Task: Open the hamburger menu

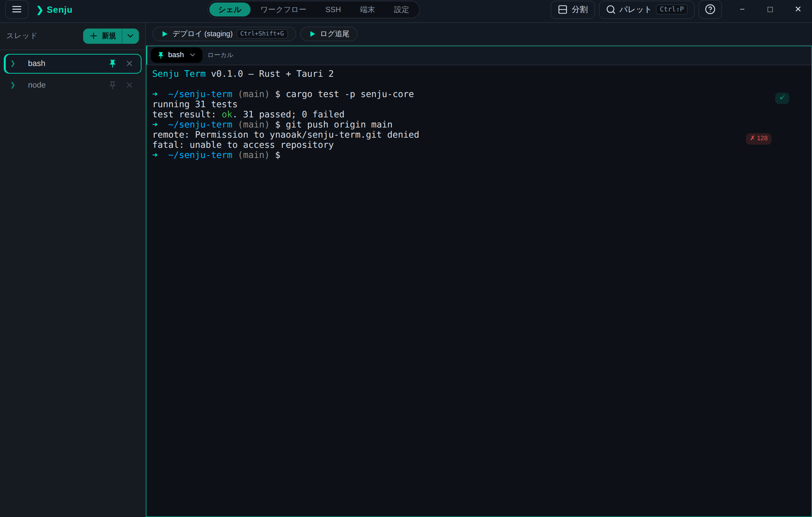Action: [16, 10]
